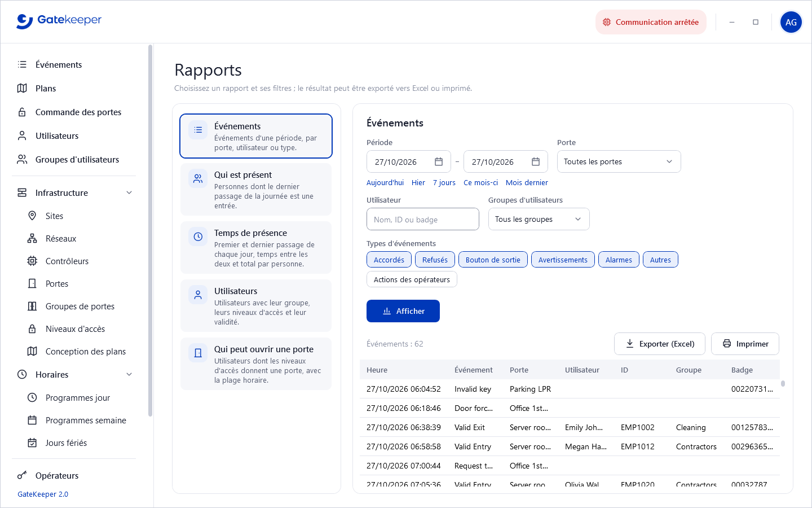The image size is (812, 508).
Task: Collapse the Infrastructure section chevron
Action: (x=129, y=192)
